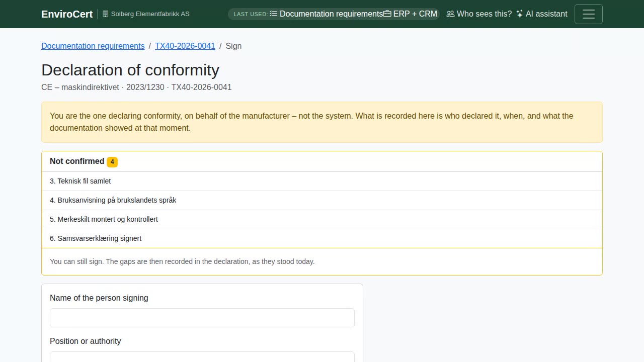Click the building icon beside Solberg Elementfabrikk AS
Viewport: 644px width, 362px height.
105,14
